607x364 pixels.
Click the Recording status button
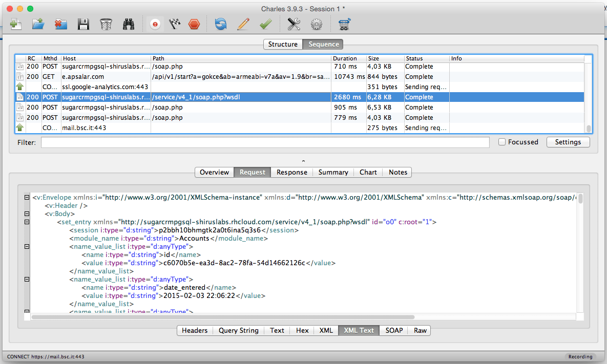(580, 357)
